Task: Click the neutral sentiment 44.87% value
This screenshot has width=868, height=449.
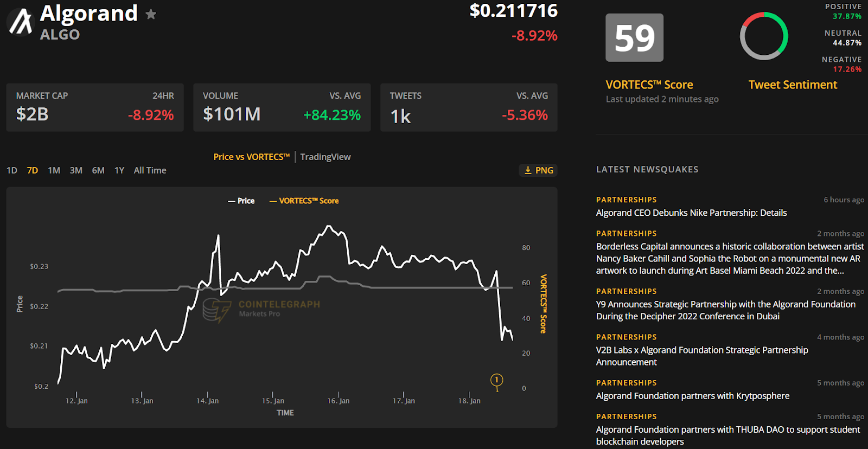Action: (847, 43)
